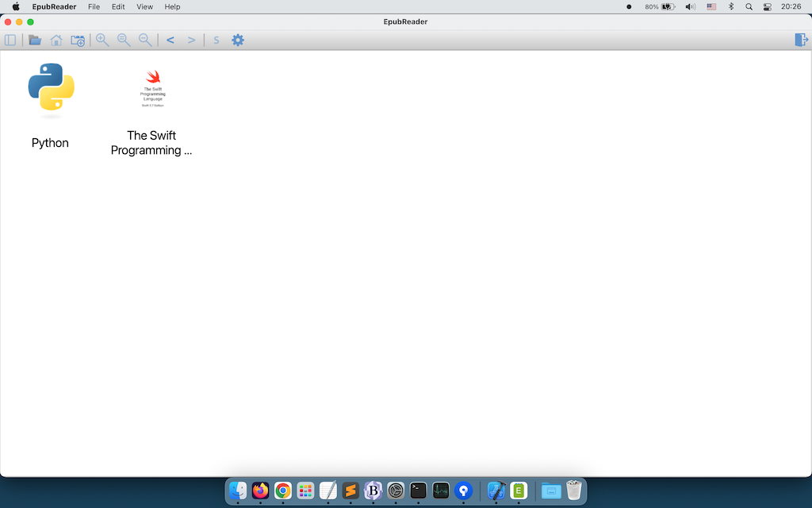Click the S toolbar icon
This screenshot has height=508, width=812.
point(216,40)
